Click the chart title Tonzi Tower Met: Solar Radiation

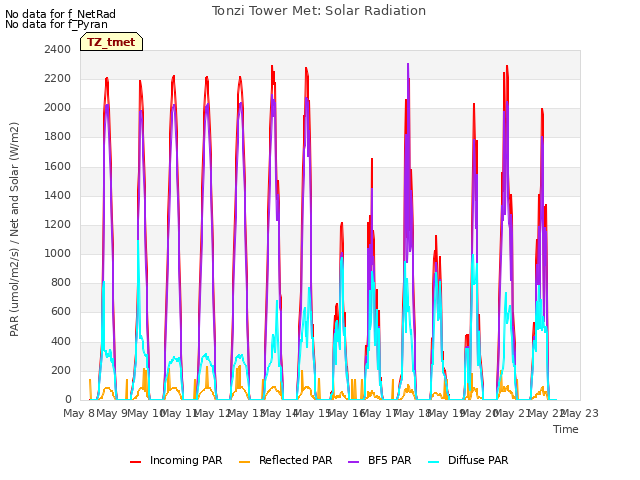click(x=319, y=11)
